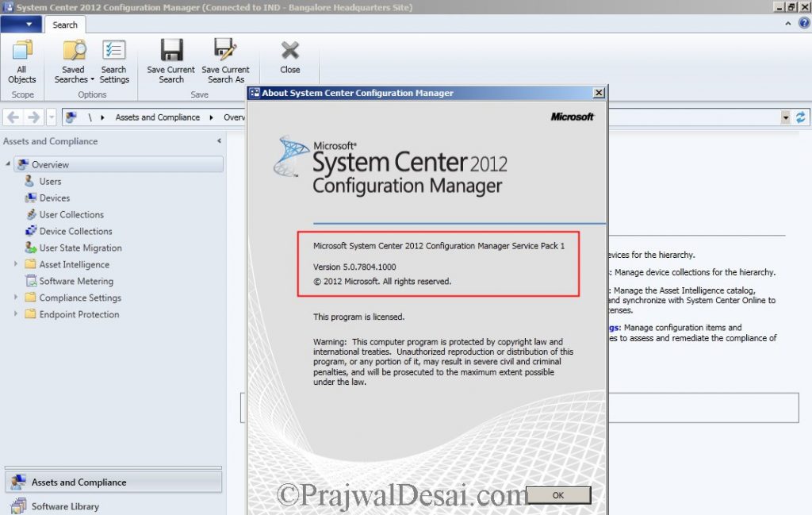The width and height of the screenshot is (812, 515).
Task: Close the search via Close ribbon button
Action: (290, 57)
